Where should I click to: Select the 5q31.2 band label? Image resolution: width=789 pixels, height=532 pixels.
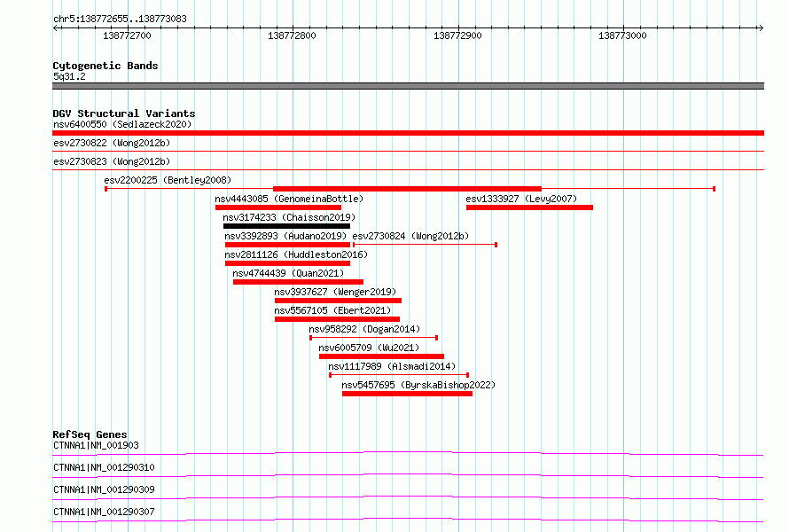tap(69, 76)
